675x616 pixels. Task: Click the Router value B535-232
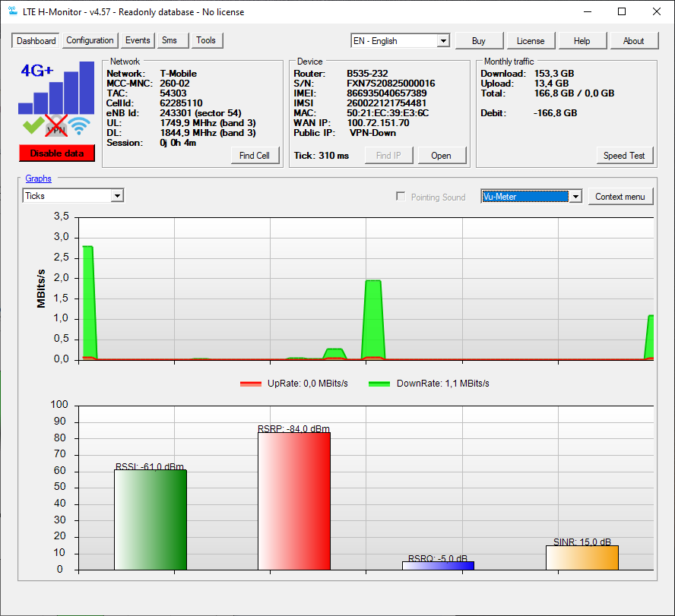(x=367, y=74)
